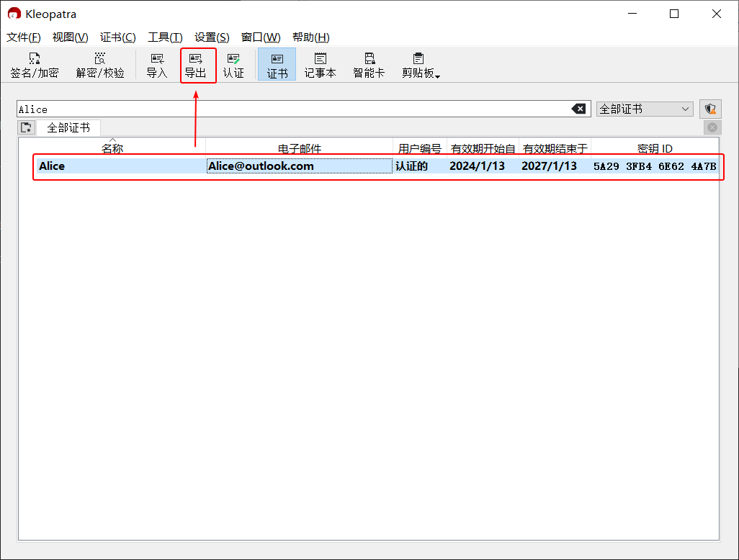Minimize the Kleopatra window

pyautogui.click(x=632, y=14)
